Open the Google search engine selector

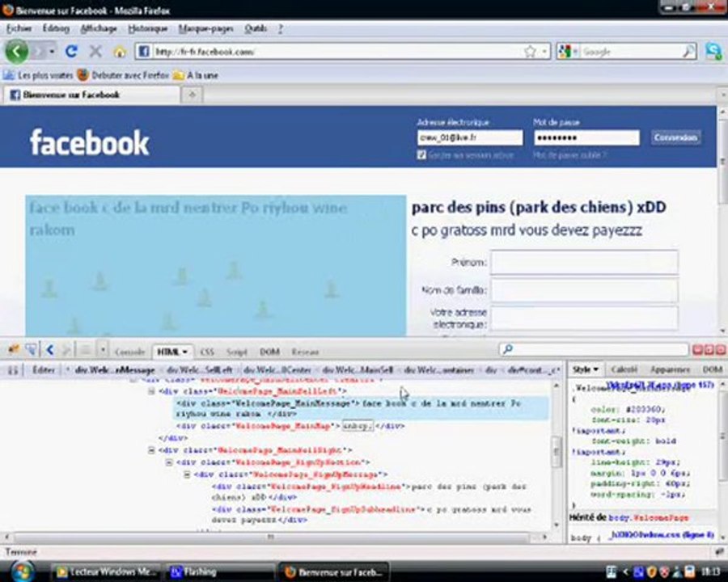point(567,52)
